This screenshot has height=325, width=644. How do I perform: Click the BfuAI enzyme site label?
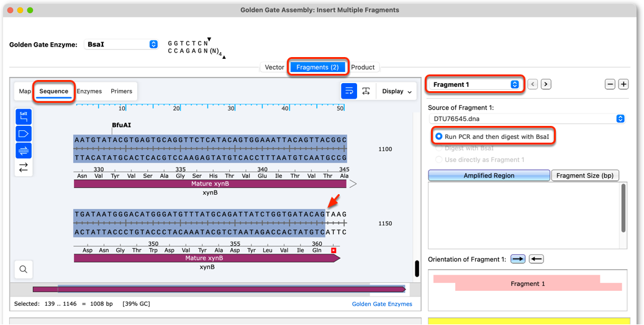pos(121,125)
